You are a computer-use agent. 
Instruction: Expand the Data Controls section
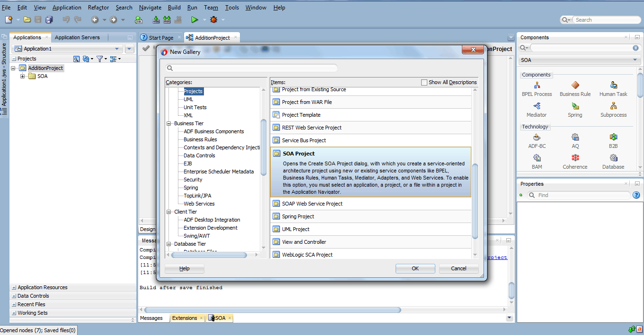pos(14,296)
